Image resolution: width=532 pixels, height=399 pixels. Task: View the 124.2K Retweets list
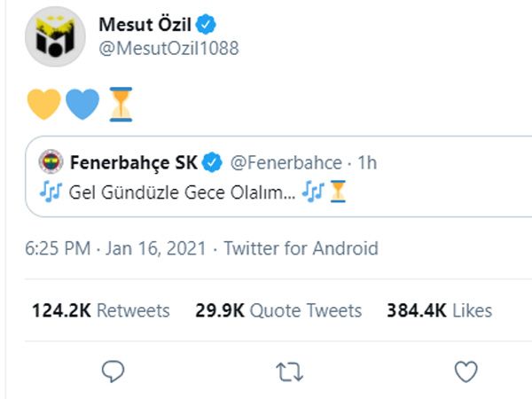tap(100, 310)
